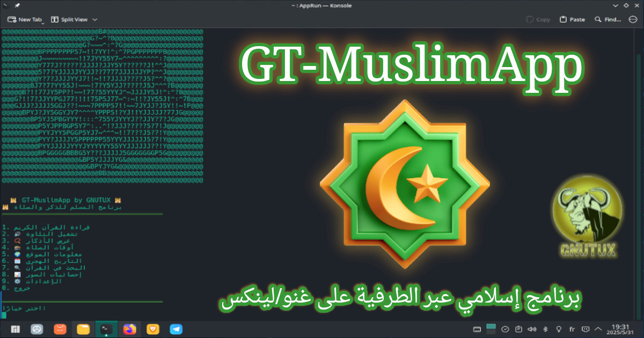Open the application launcher in taskbar

[x=15, y=329]
